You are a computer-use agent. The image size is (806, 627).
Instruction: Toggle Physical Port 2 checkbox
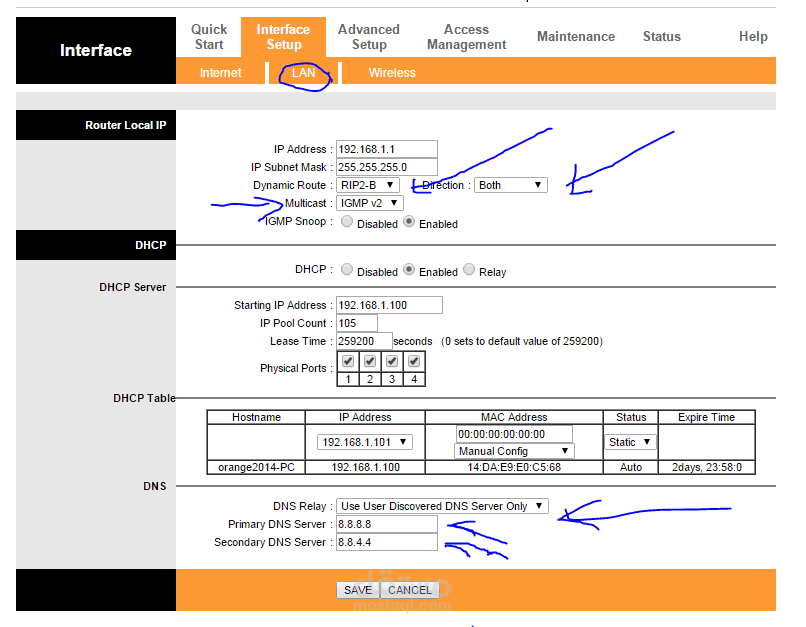370,361
